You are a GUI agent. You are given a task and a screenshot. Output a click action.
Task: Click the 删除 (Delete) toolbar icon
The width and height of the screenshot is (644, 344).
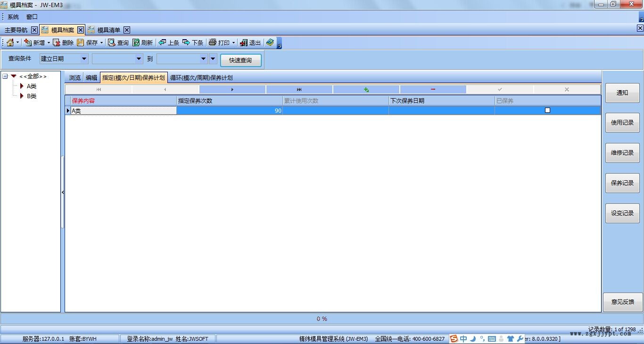[x=57, y=43]
